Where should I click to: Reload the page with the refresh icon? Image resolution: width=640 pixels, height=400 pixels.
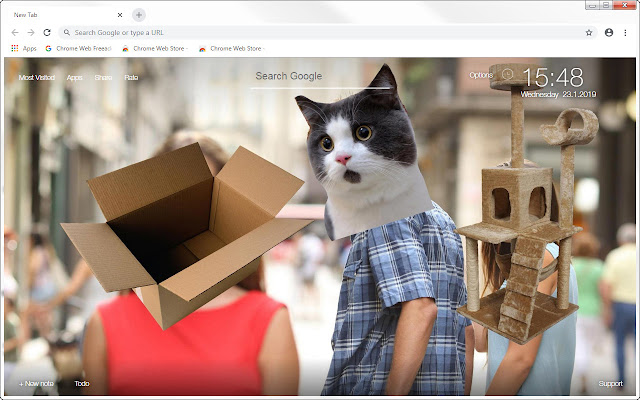47,33
